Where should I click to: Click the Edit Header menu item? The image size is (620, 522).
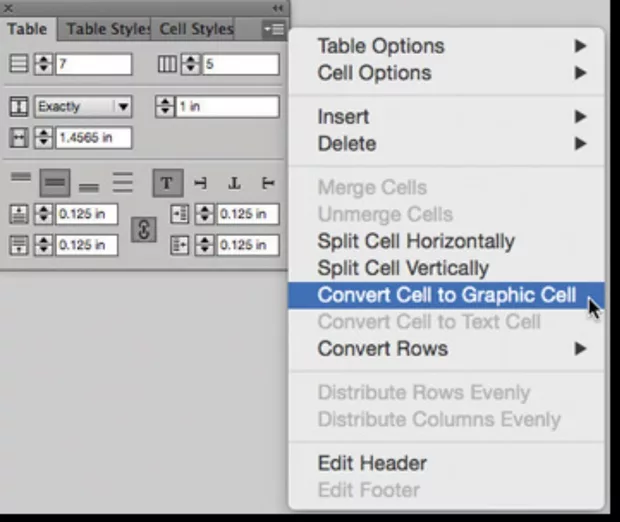click(372, 463)
